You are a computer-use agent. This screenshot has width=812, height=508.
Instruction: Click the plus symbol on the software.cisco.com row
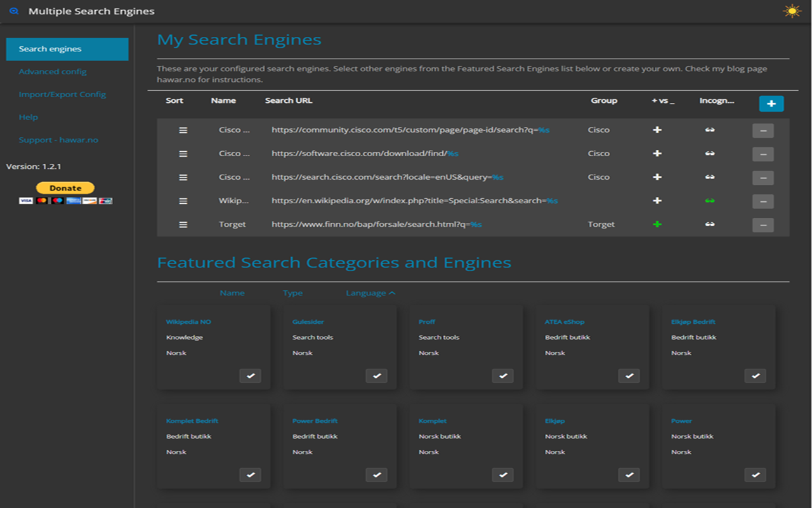pyautogui.click(x=657, y=153)
